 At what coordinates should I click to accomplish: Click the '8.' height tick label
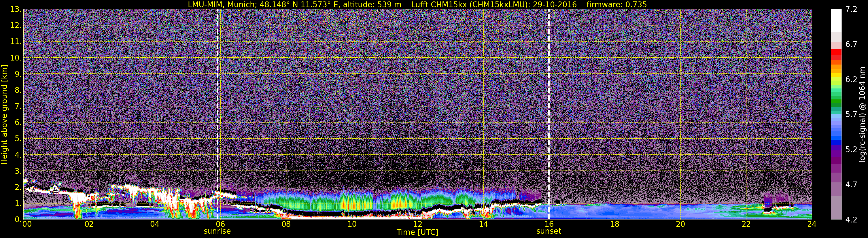click(18, 90)
